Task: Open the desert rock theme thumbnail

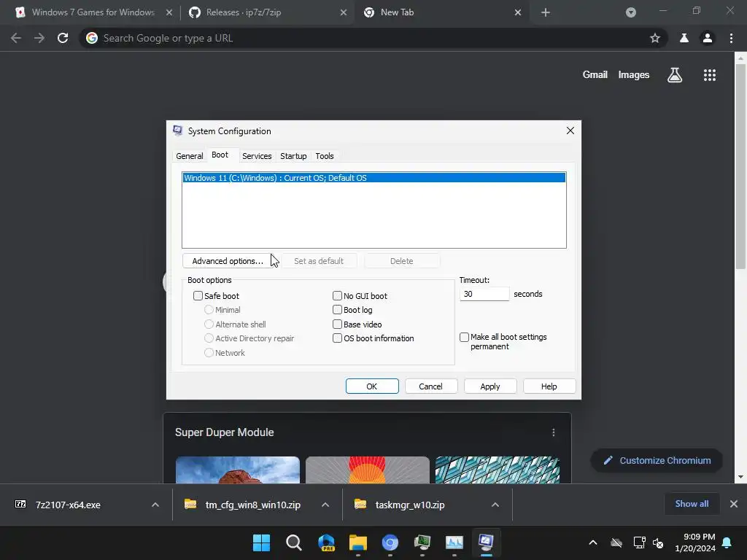Action: tap(238, 470)
